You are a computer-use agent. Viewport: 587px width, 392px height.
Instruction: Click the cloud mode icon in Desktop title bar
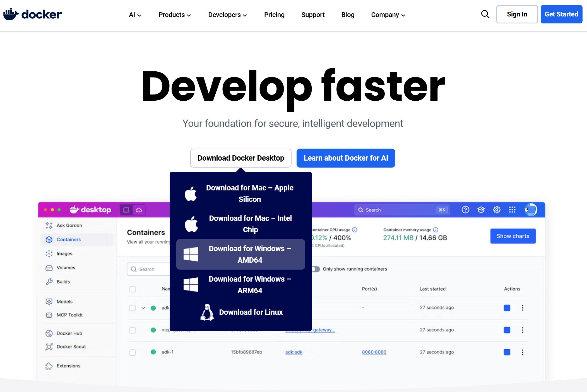(139, 210)
